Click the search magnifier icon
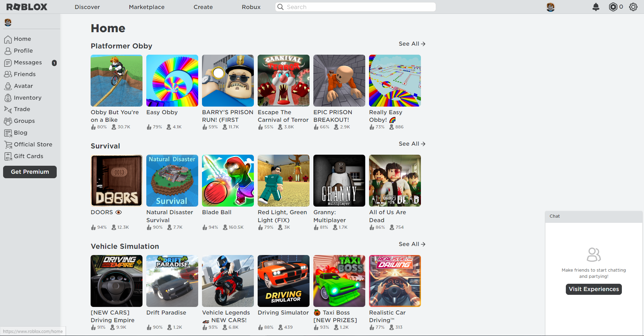 [280, 7]
